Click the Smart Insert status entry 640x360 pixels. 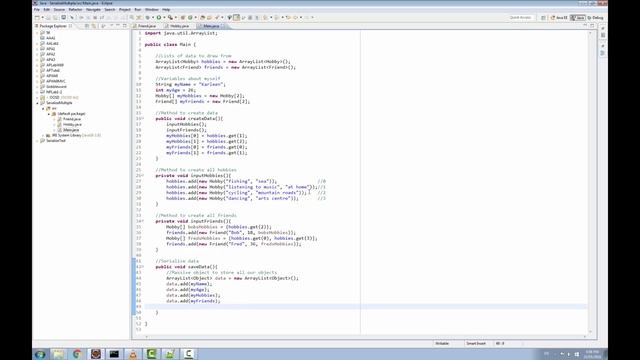[x=476, y=344]
